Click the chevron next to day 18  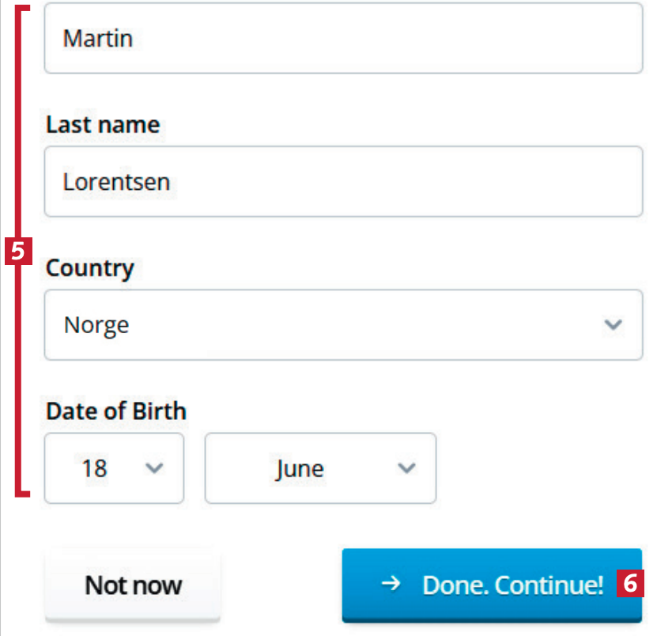[155, 468]
